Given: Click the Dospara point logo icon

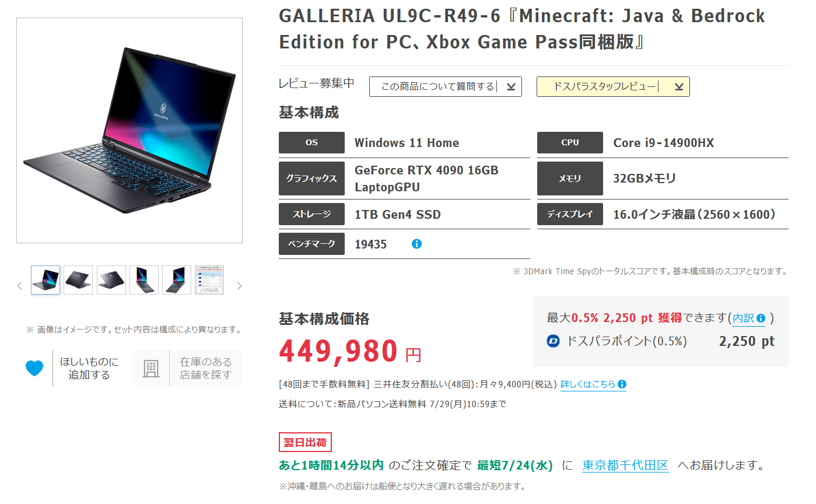Looking at the screenshot, I should pos(554,341).
